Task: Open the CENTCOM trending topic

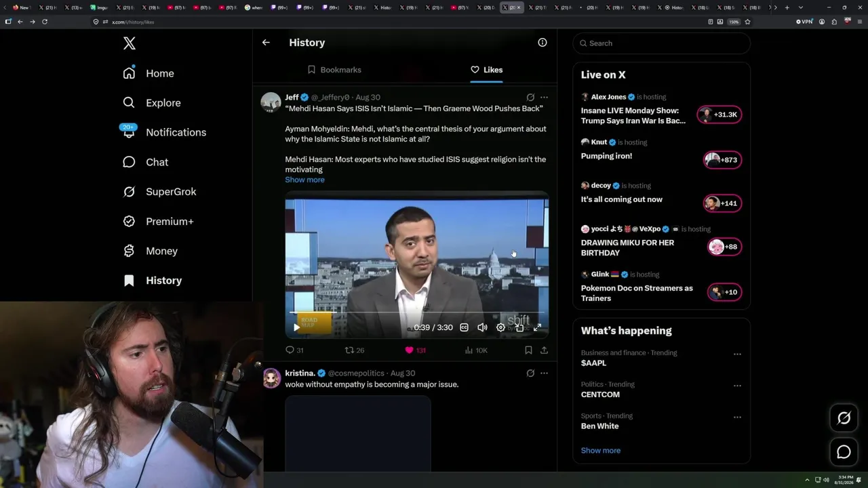Action: point(600,394)
